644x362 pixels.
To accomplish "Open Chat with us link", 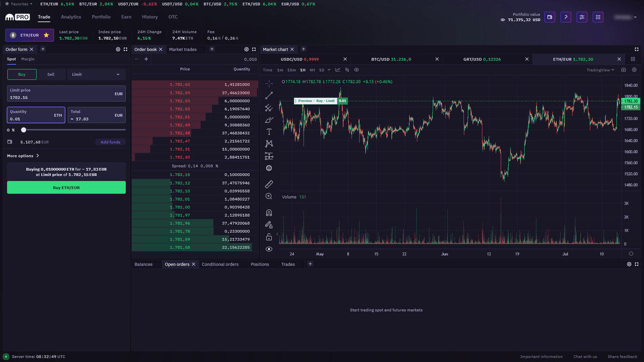I will pyautogui.click(x=585, y=357).
